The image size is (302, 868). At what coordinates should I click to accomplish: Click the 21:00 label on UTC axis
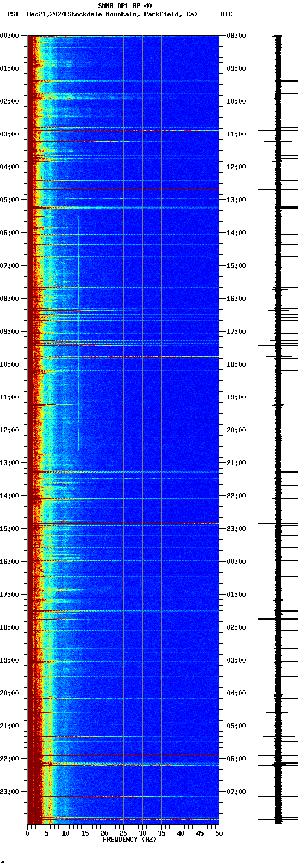236,463
